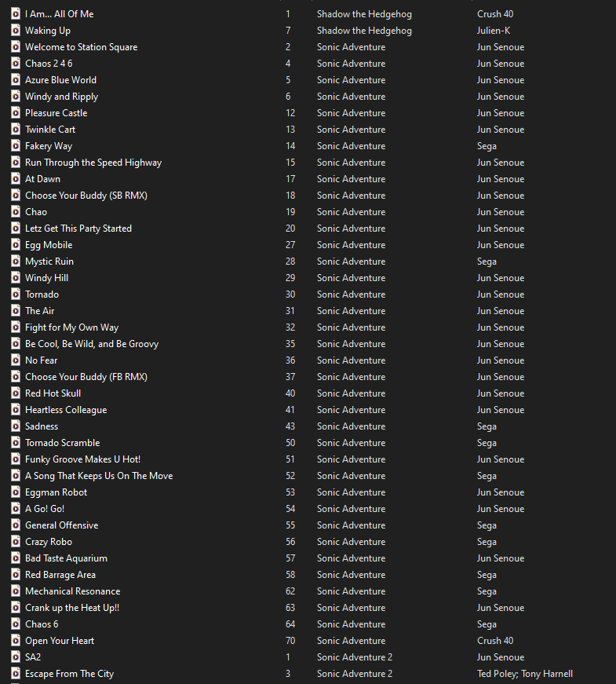Click the media icon for Escape From The City
This screenshot has height=684, width=616.
tap(15, 674)
